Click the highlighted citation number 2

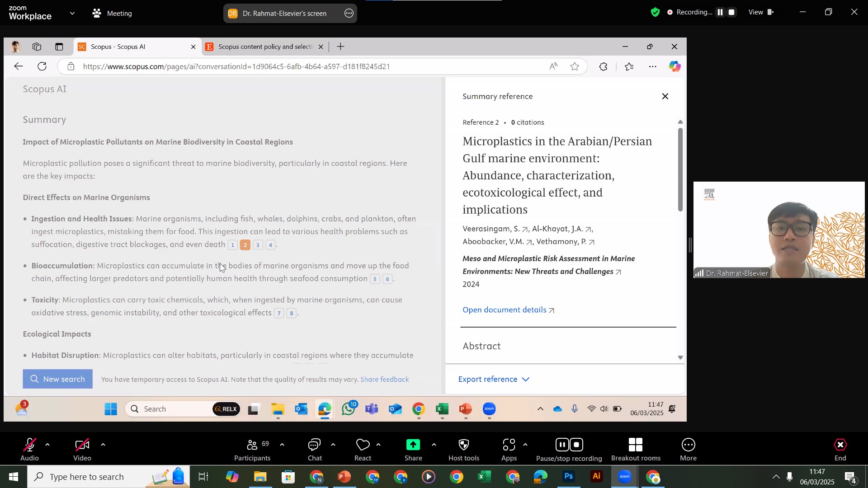(245, 245)
